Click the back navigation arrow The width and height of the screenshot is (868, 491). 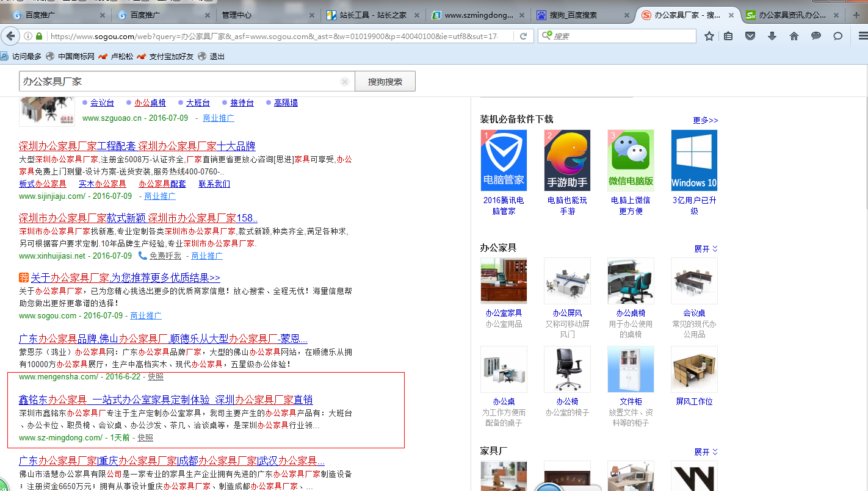pos(11,35)
